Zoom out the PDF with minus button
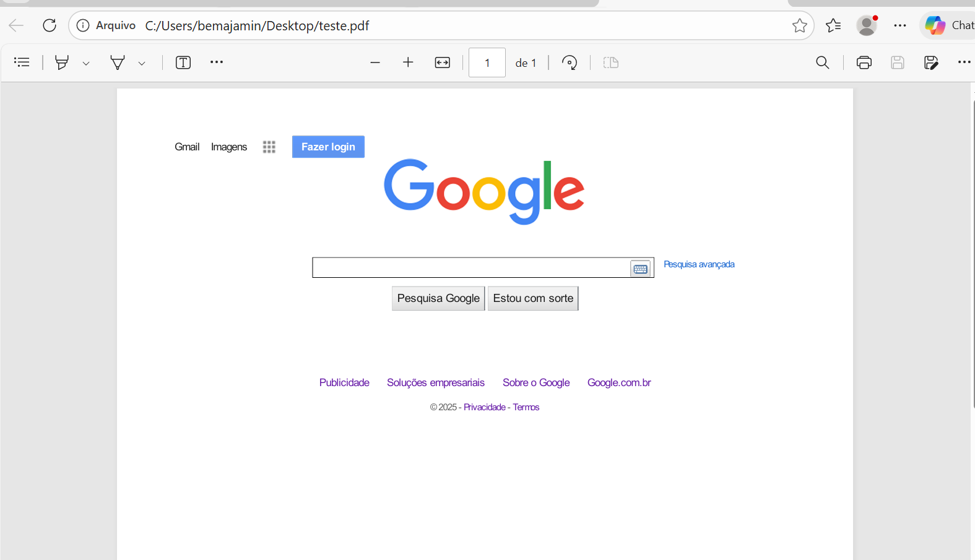The image size is (975, 560). point(375,62)
